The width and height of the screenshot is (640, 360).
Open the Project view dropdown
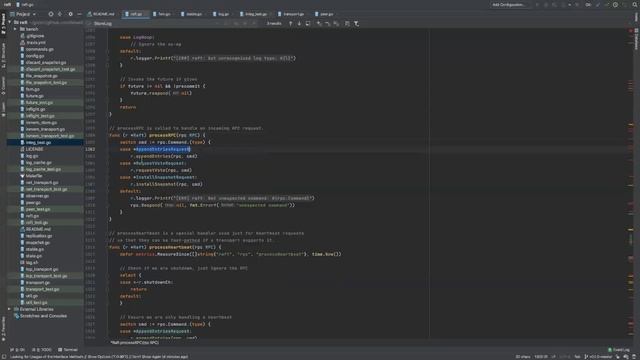[23, 14]
